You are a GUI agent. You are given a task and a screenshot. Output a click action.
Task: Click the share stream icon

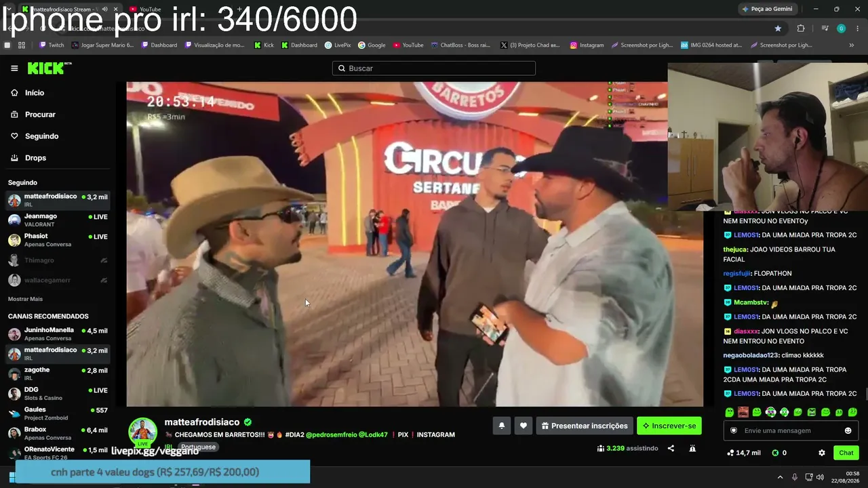pyautogui.click(x=671, y=448)
